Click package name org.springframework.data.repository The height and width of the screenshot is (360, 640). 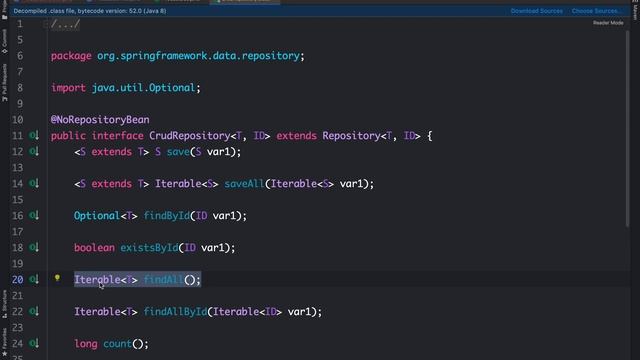198,56
